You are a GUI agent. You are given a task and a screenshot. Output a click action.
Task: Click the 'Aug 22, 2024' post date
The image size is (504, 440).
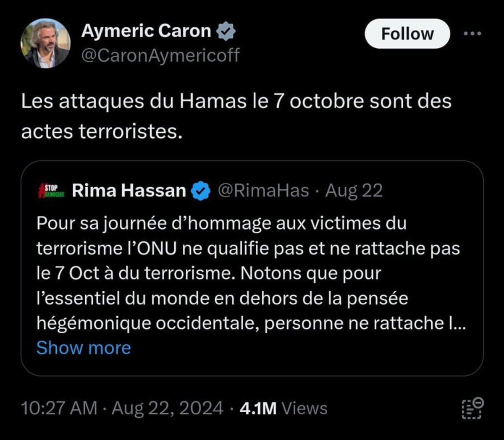click(167, 408)
